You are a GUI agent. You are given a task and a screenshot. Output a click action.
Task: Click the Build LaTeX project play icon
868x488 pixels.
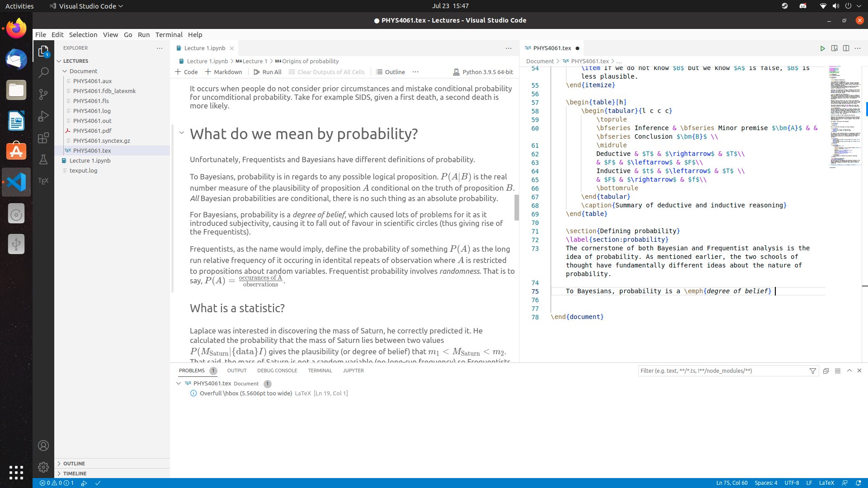pos(822,48)
